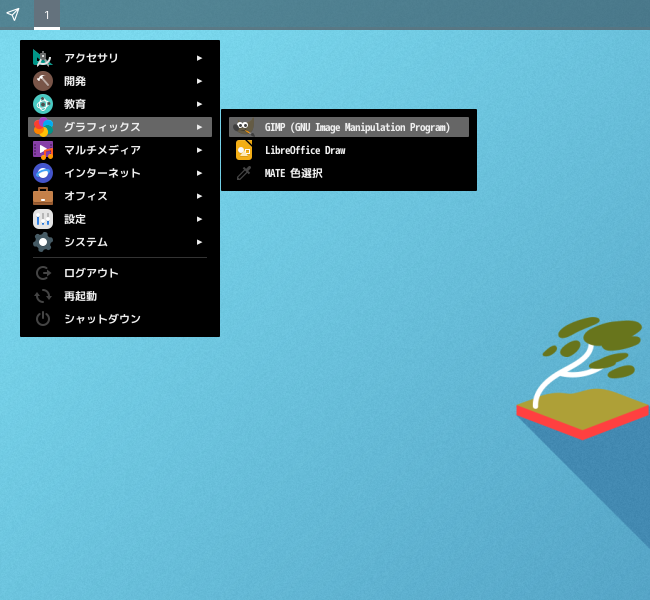Choose 再起動 to restart
650x600 pixels.
tap(80, 296)
